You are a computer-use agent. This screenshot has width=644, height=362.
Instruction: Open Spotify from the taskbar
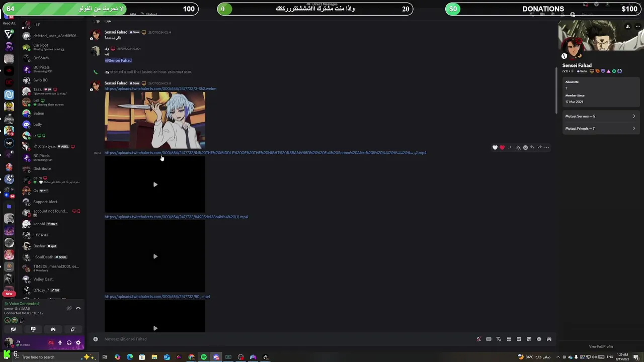coord(204,357)
